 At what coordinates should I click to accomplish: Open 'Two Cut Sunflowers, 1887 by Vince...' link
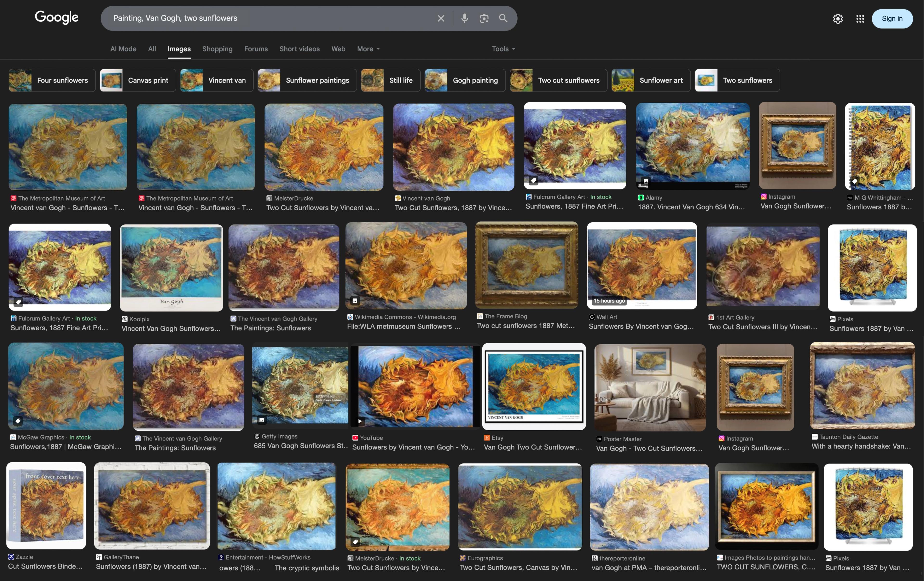453,208
